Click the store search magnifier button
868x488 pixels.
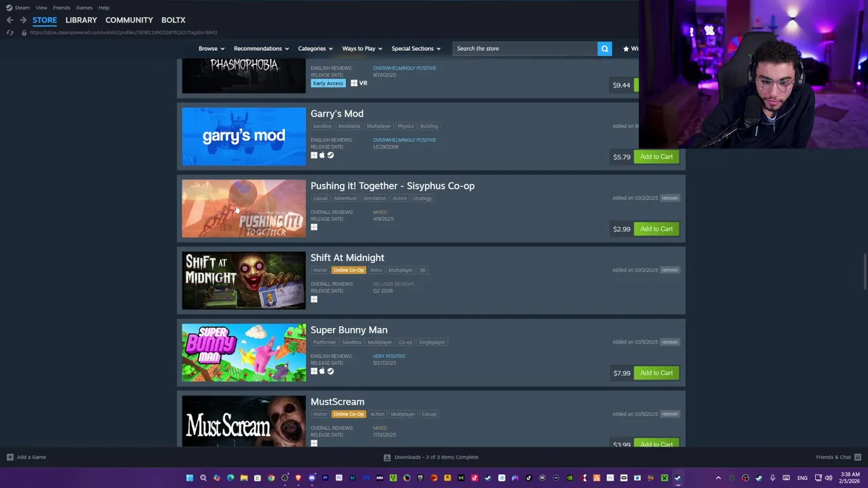click(604, 49)
